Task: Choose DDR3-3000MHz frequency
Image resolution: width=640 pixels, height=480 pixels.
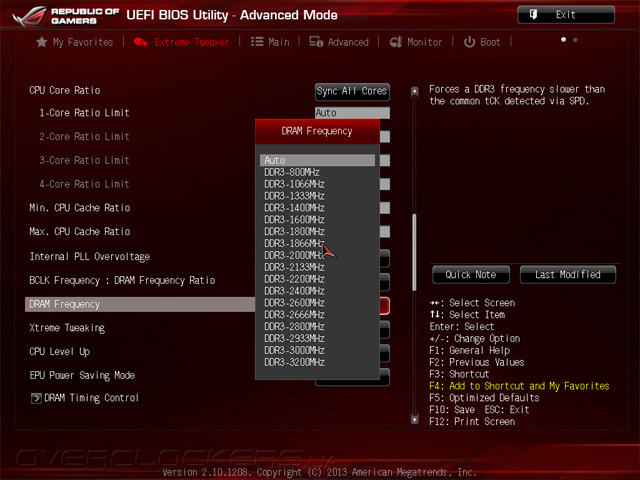Action: coord(294,350)
